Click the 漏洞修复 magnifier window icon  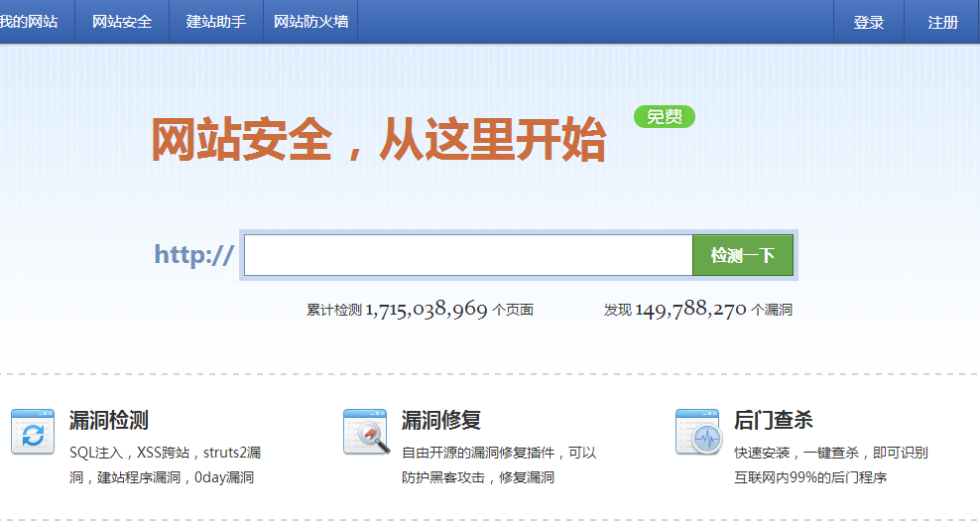[365, 431]
